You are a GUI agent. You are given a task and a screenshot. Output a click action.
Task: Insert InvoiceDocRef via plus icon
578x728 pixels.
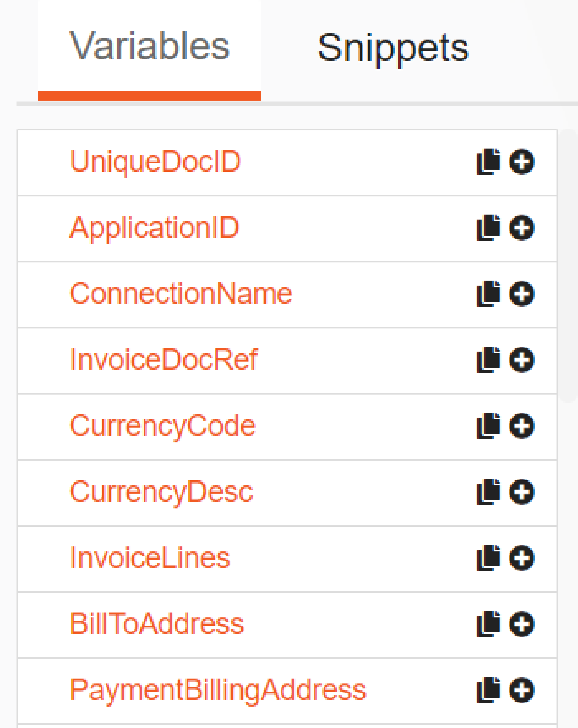pyautogui.click(x=522, y=360)
